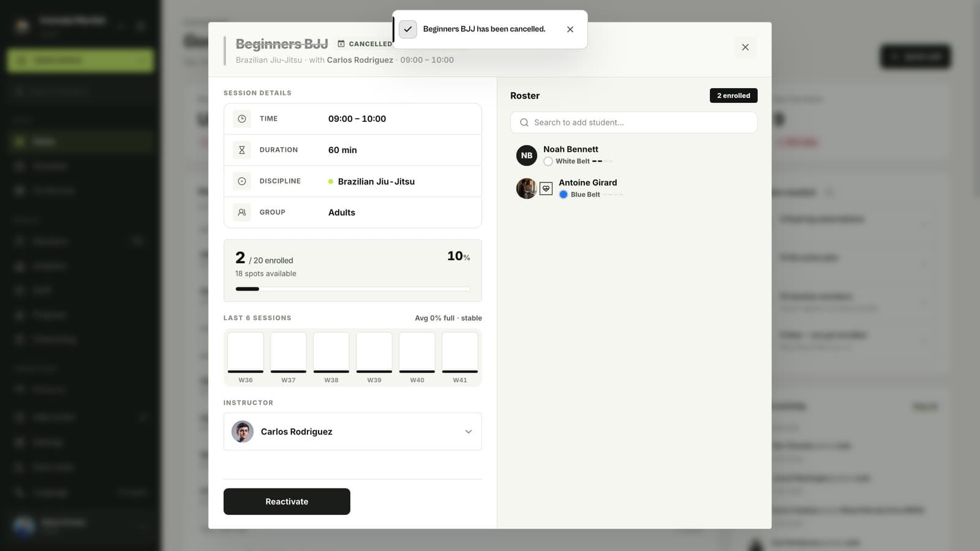This screenshot has height=551, width=980.
Task: Click the search magnifier icon in Roster
Action: coord(524,122)
